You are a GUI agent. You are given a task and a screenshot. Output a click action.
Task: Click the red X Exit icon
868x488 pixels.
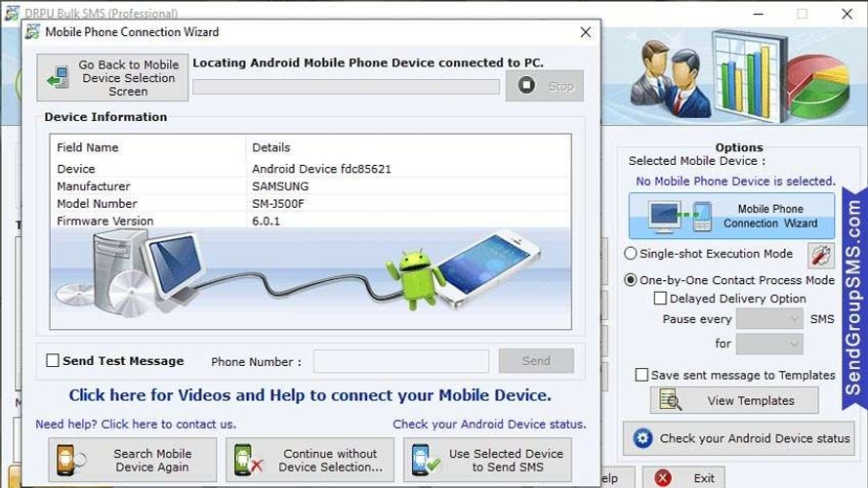[663, 477]
